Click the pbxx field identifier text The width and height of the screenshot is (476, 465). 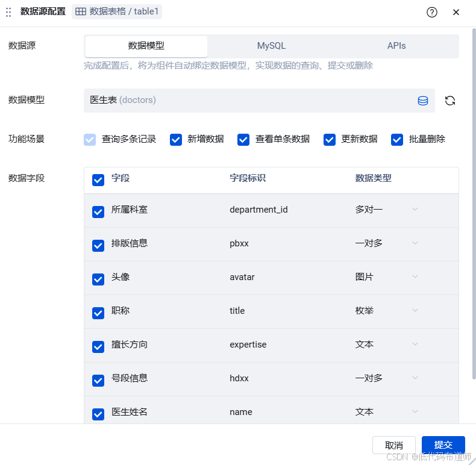click(x=239, y=243)
